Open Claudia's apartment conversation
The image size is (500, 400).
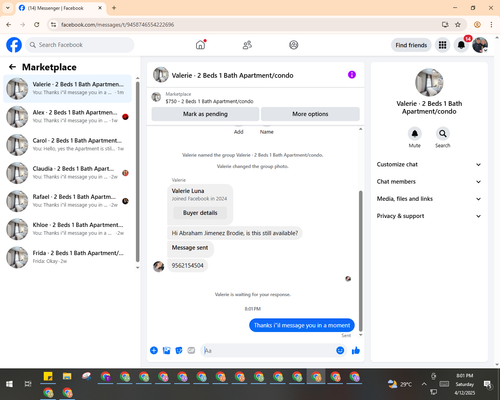(x=67, y=173)
